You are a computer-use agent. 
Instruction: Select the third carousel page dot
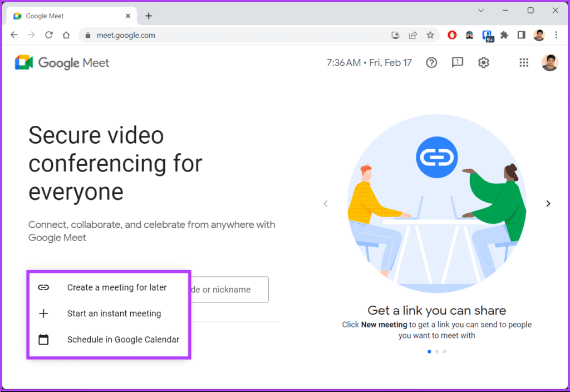pyautogui.click(x=445, y=352)
